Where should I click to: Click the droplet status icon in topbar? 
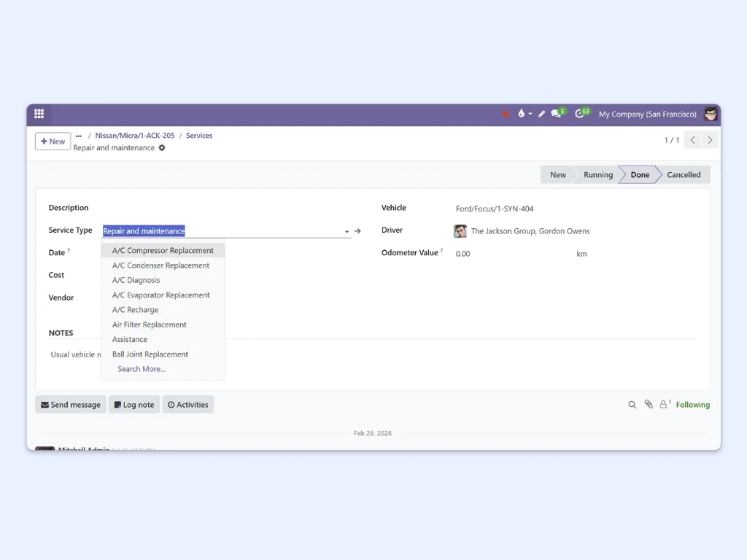[522, 114]
